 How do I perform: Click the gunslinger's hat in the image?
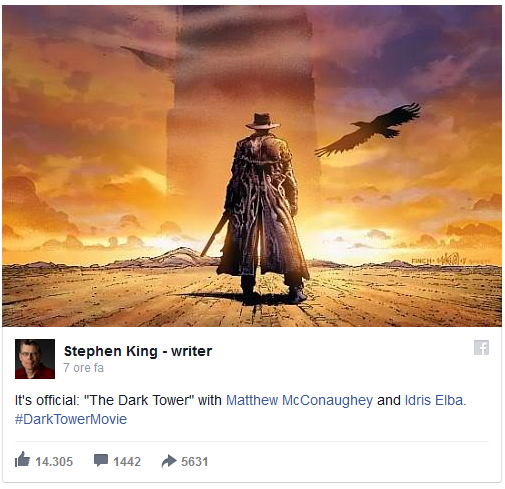tap(262, 121)
